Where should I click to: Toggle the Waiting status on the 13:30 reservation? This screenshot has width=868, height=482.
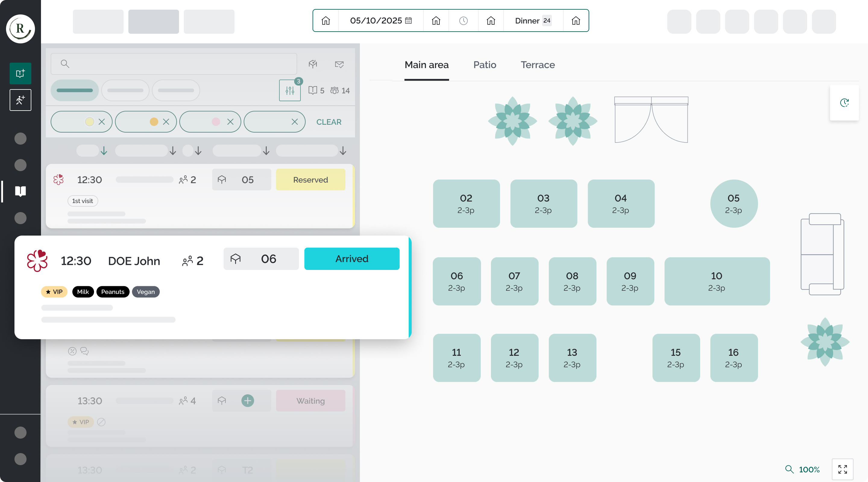point(310,400)
